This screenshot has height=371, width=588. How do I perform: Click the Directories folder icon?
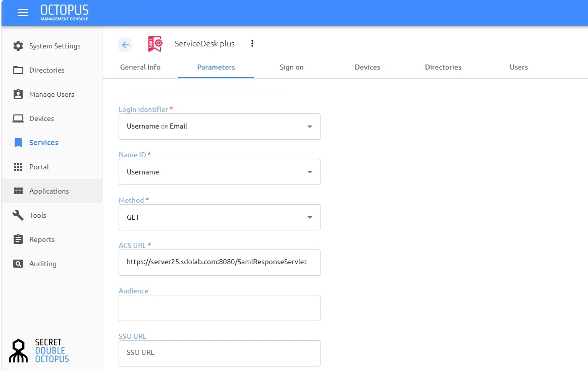pos(18,70)
